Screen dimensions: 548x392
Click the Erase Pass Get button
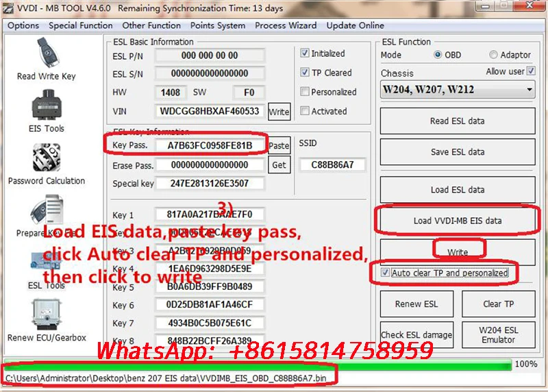[x=279, y=164]
